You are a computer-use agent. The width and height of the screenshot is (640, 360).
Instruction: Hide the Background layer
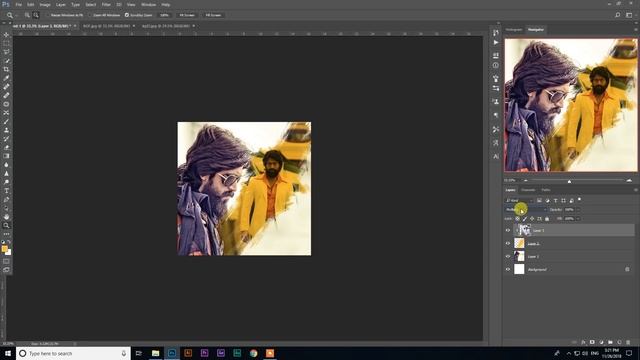pos(508,269)
